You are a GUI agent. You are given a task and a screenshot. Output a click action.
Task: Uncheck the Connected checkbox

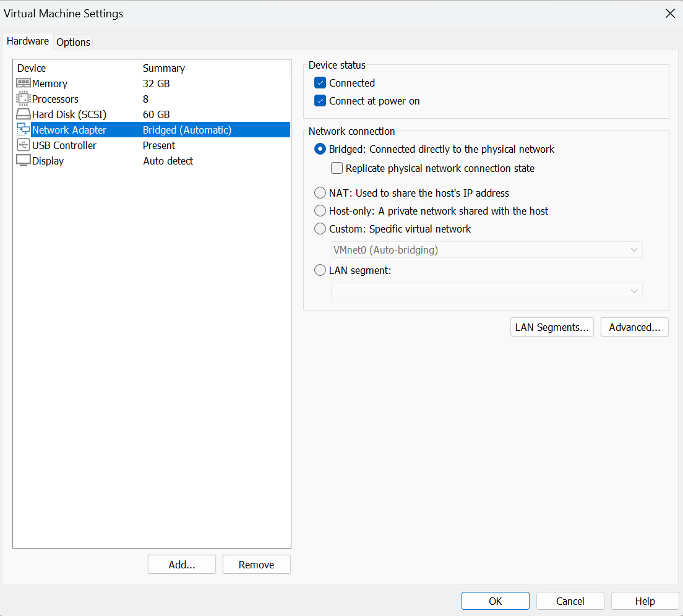pyautogui.click(x=320, y=83)
